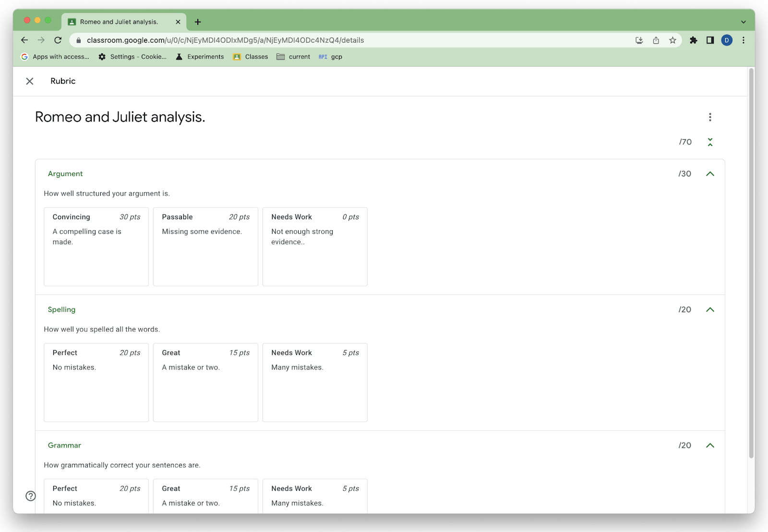Close the Rubric view
Image resolution: width=768 pixels, height=532 pixels.
[30, 81]
